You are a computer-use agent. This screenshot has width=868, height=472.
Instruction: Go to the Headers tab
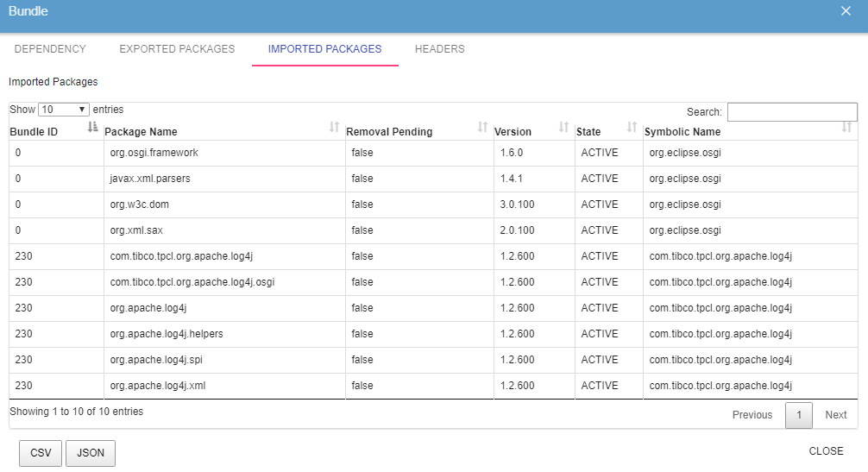(439, 49)
